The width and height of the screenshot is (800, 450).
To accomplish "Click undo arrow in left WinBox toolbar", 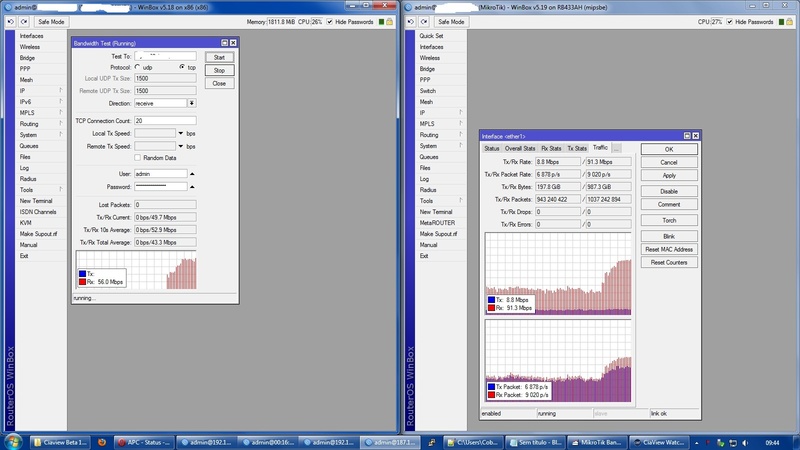I will tap(11, 22).
